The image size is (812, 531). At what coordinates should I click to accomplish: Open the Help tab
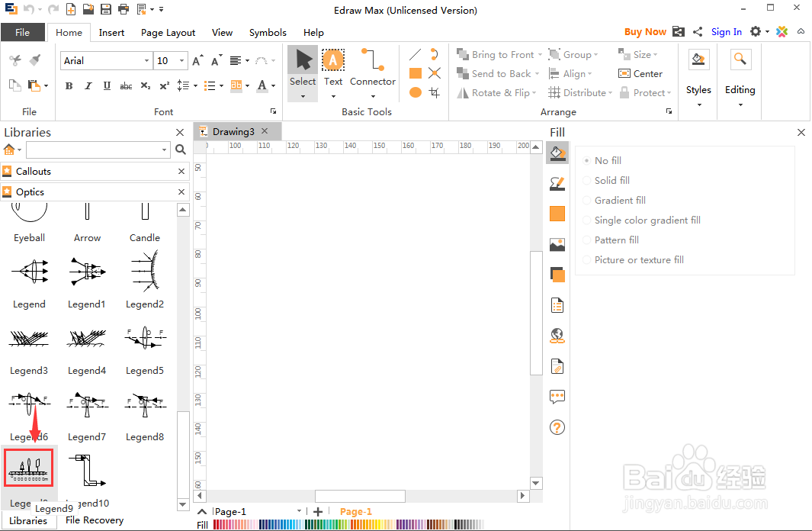click(x=313, y=33)
